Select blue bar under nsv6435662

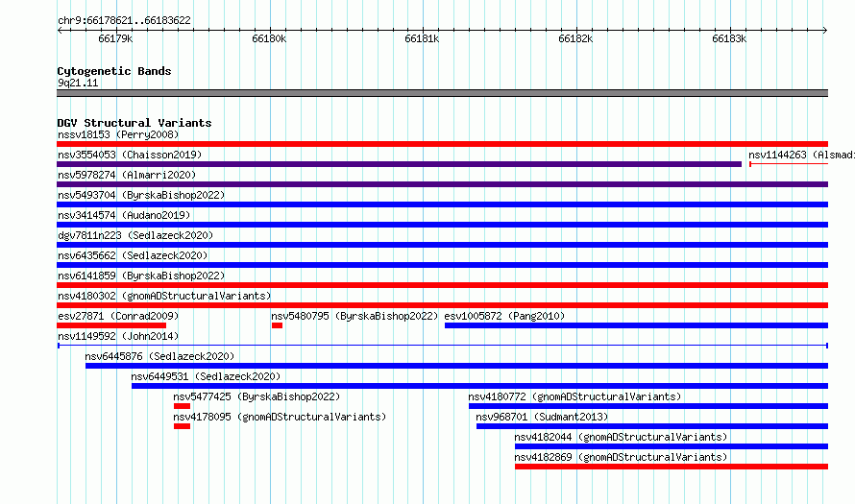coord(442,265)
